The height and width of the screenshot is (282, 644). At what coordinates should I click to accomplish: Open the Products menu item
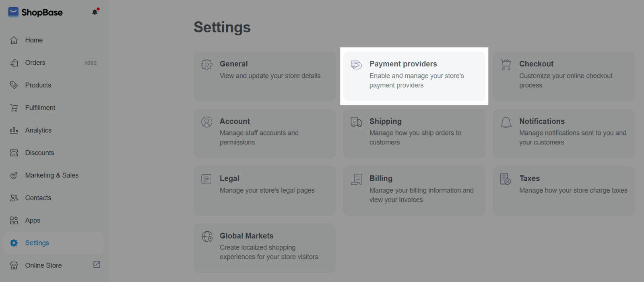[x=38, y=85]
